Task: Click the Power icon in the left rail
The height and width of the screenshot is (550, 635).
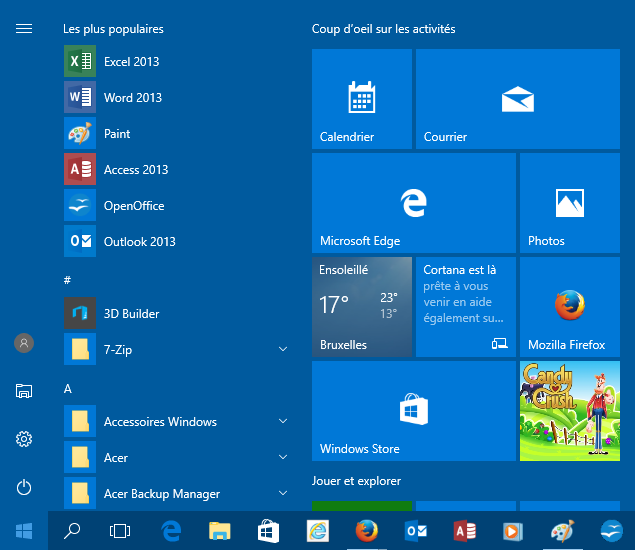Action: [24, 488]
